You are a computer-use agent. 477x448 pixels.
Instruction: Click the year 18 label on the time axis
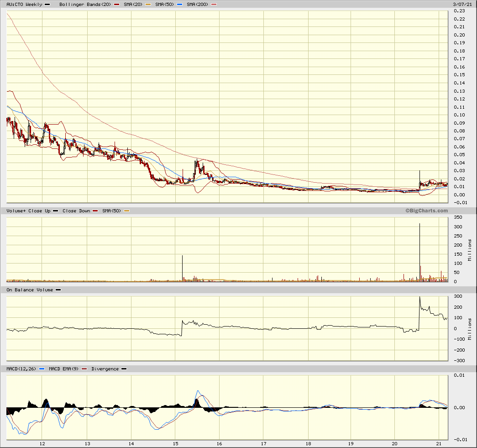(x=308, y=444)
